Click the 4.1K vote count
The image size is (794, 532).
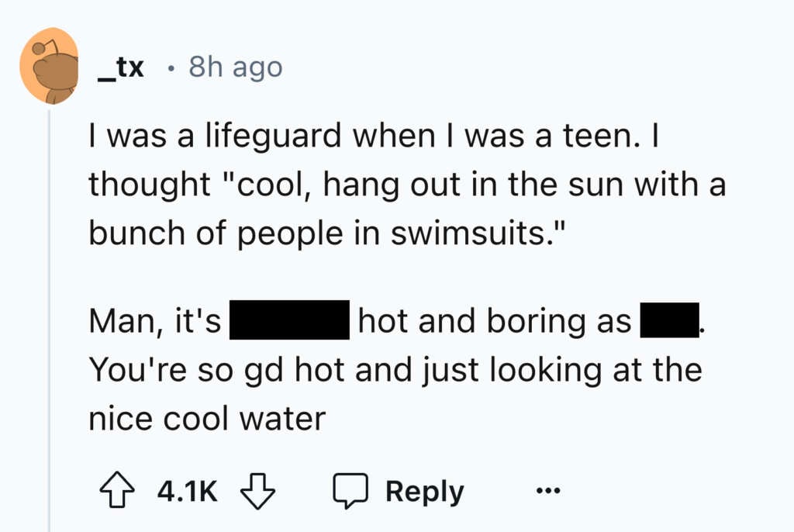[185, 492]
